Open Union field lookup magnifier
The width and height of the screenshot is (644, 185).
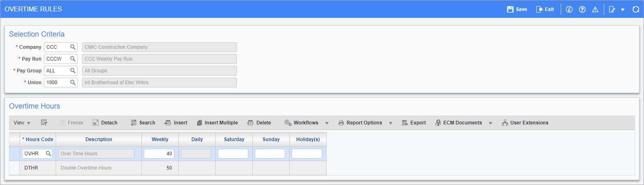click(x=73, y=83)
